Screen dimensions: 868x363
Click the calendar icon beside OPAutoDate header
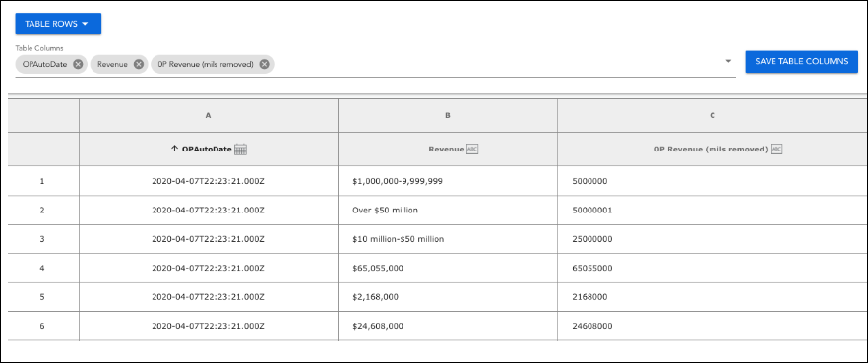pyautogui.click(x=240, y=149)
